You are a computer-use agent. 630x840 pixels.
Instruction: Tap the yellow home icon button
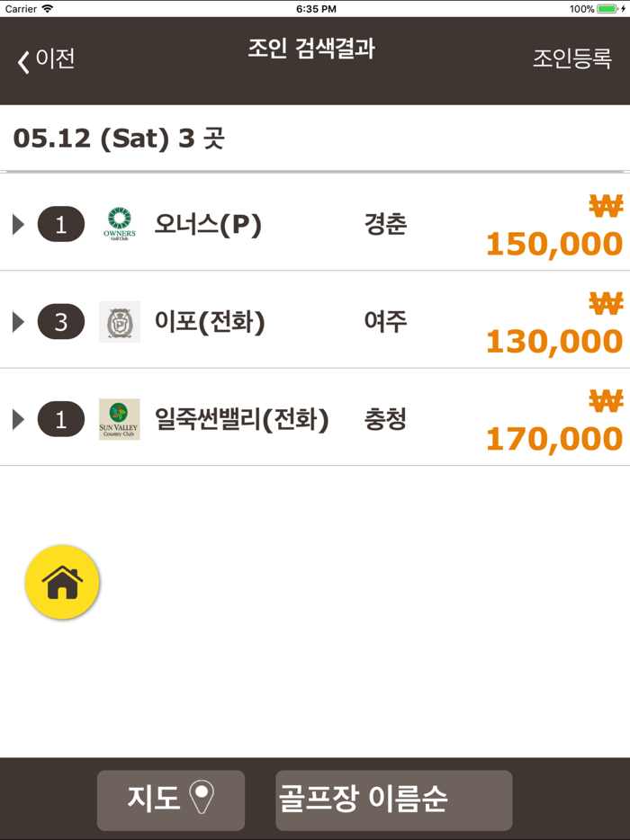tap(62, 581)
